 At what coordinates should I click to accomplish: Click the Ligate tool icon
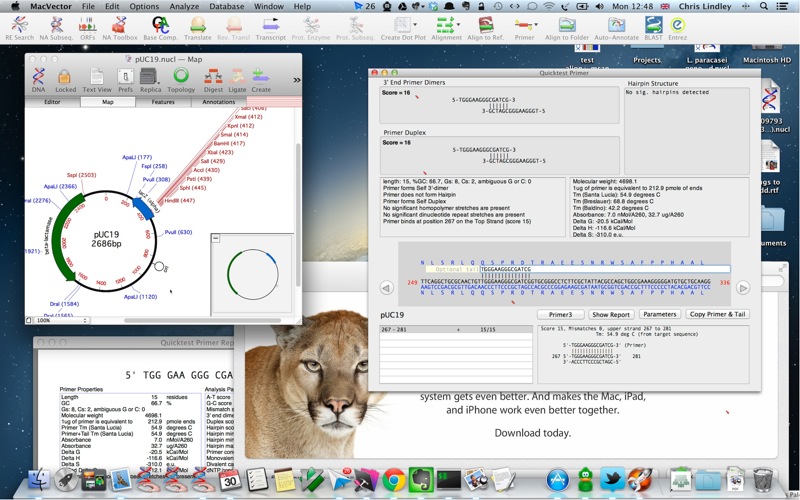[x=237, y=80]
